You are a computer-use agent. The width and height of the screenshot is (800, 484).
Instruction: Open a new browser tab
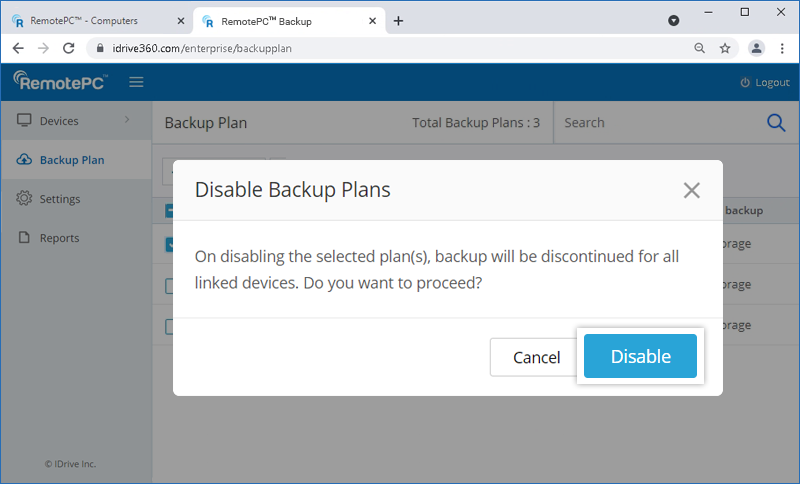click(398, 20)
